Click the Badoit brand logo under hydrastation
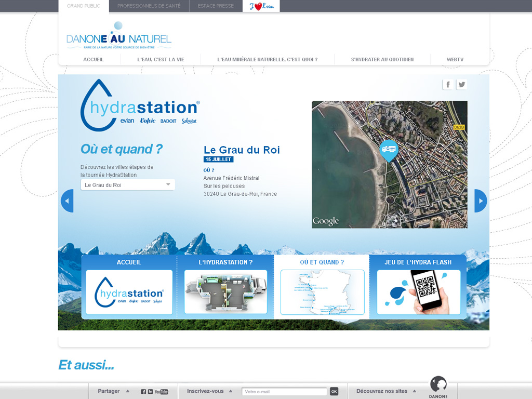 pos(168,121)
